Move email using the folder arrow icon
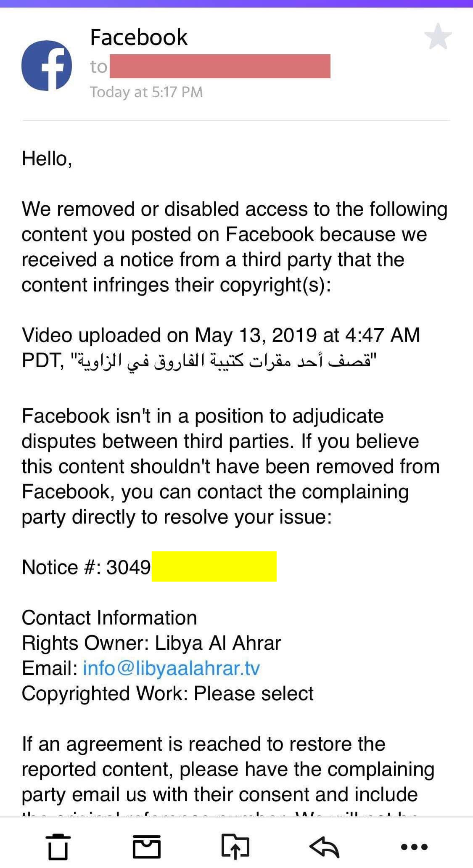This screenshot has width=473, height=868. pyautogui.click(x=235, y=846)
